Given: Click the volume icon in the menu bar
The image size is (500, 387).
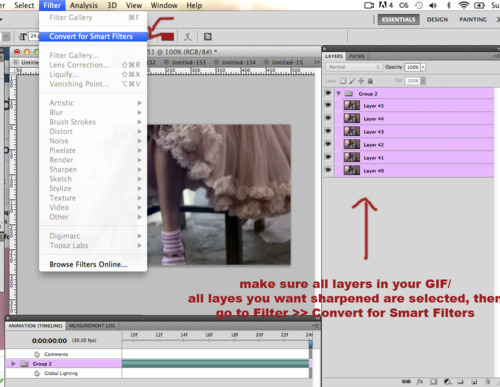Looking at the screenshot, I should [x=433, y=5].
